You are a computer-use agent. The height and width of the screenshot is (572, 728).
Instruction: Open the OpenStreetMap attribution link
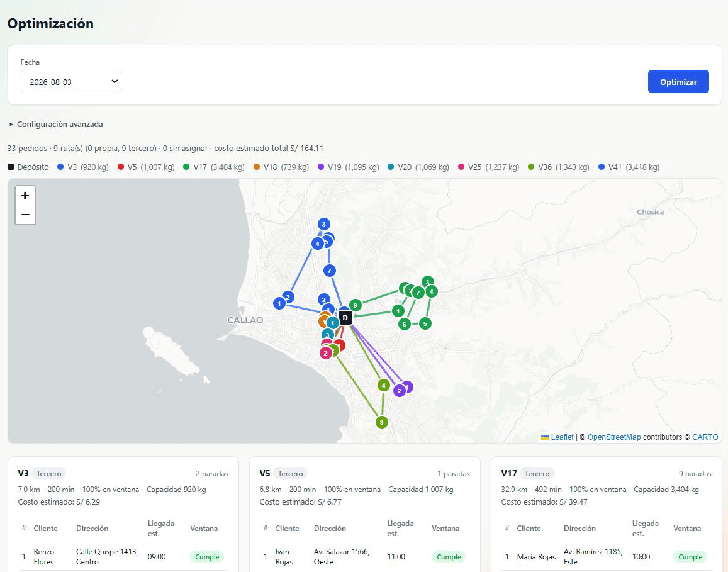(613, 437)
